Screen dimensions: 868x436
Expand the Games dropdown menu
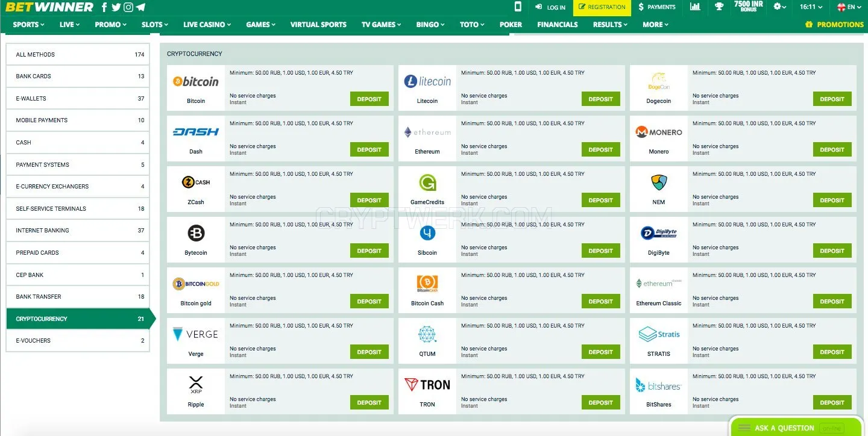pos(261,25)
